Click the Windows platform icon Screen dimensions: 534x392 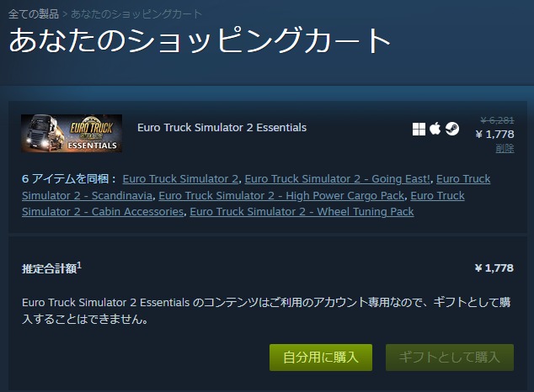pos(419,129)
